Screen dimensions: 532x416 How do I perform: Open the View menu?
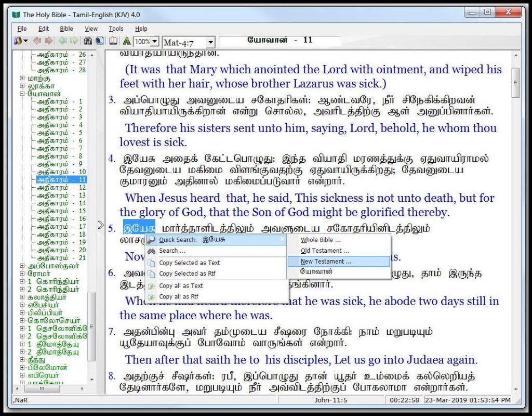click(x=91, y=29)
